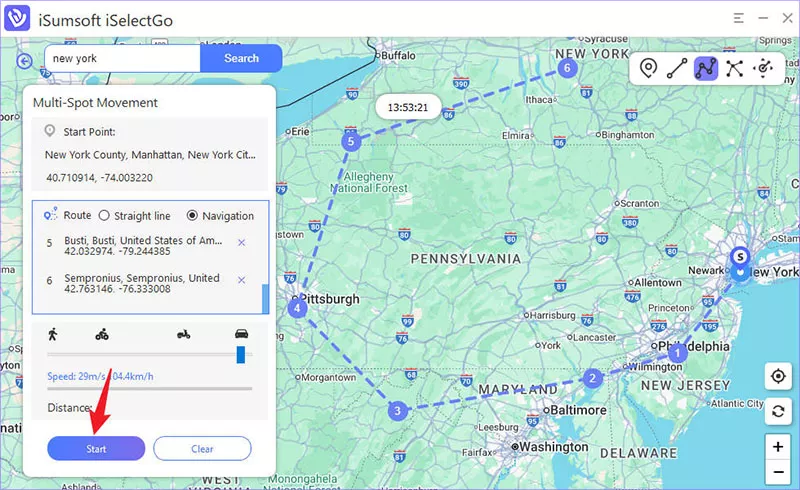800x490 pixels.
Task: Choose the bicycle speed preset
Action: click(101, 335)
